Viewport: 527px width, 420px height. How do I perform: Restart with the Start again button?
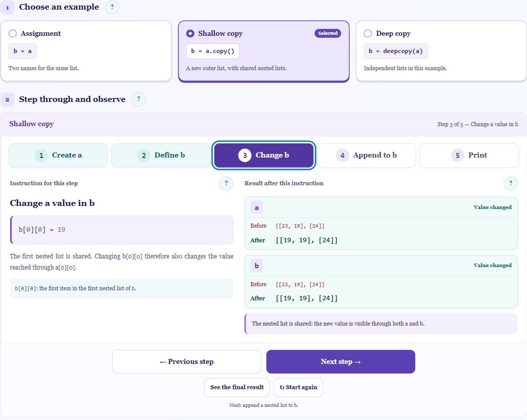coord(299,387)
